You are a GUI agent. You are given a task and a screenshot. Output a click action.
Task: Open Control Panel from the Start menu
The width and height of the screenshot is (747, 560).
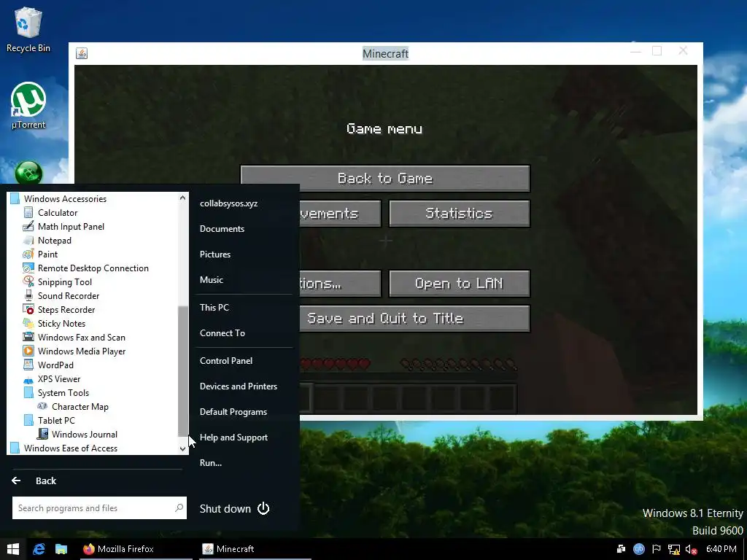tap(226, 361)
